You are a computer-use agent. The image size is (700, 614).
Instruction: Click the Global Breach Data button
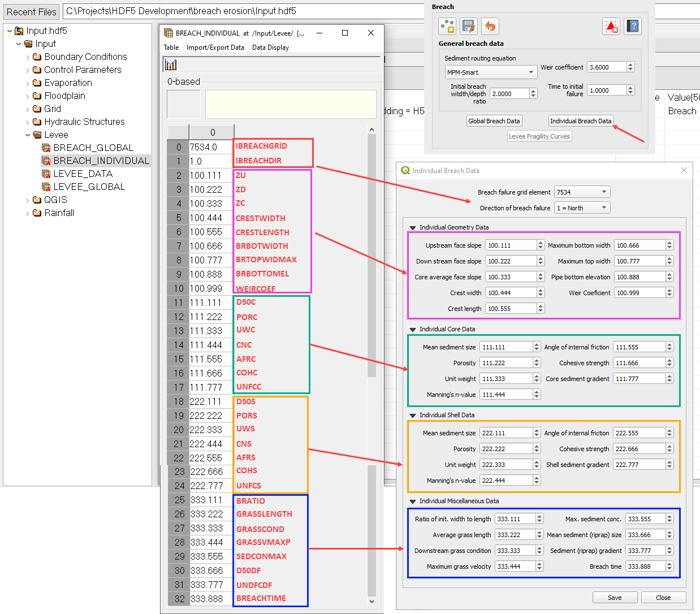click(x=494, y=121)
